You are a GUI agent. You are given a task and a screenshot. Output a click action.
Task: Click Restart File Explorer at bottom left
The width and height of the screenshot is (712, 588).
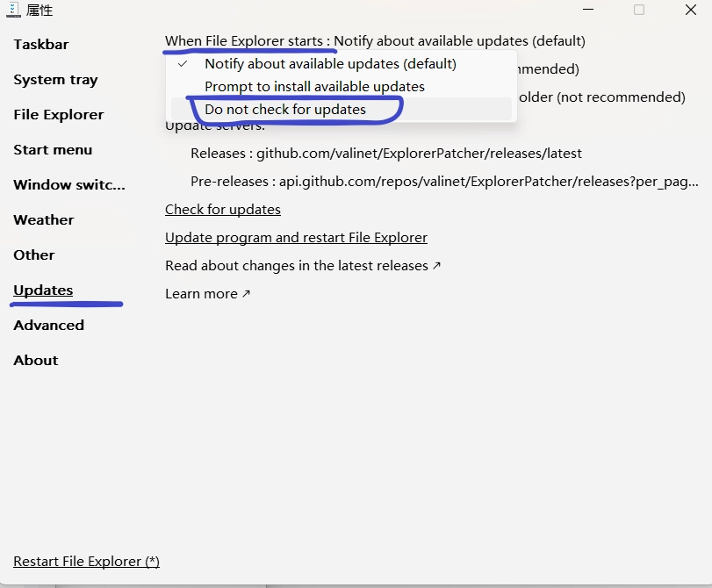click(x=86, y=562)
